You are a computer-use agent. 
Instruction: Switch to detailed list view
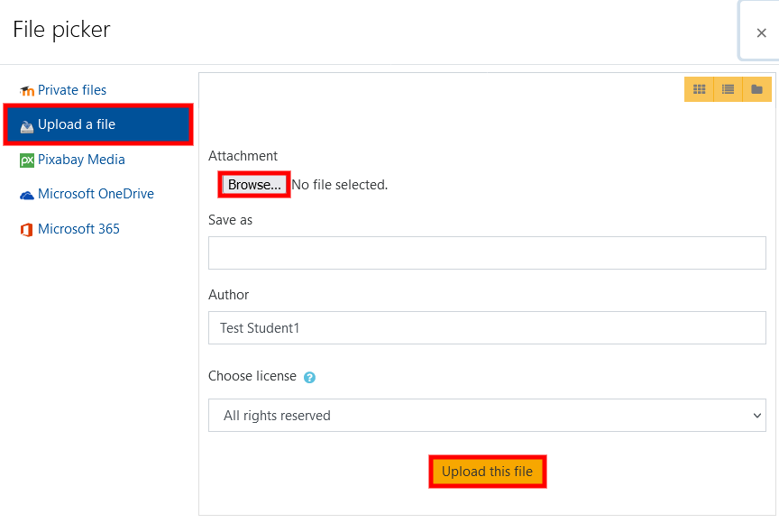click(x=728, y=89)
